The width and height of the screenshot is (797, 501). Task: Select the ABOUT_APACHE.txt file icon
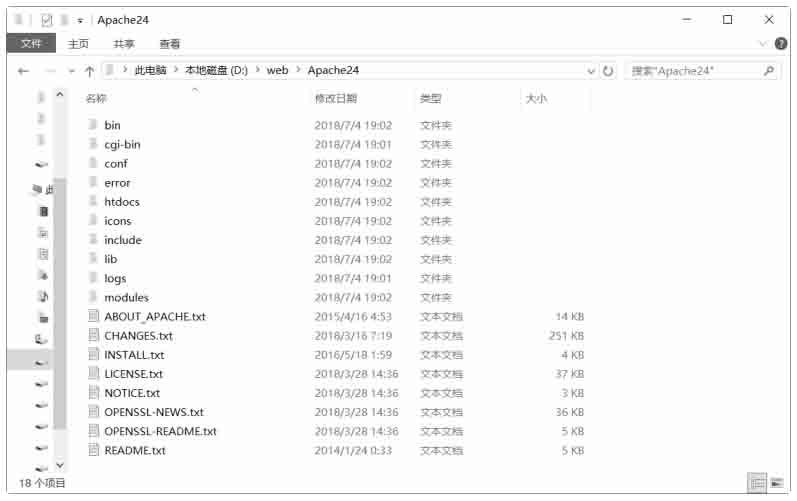click(94, 316)
